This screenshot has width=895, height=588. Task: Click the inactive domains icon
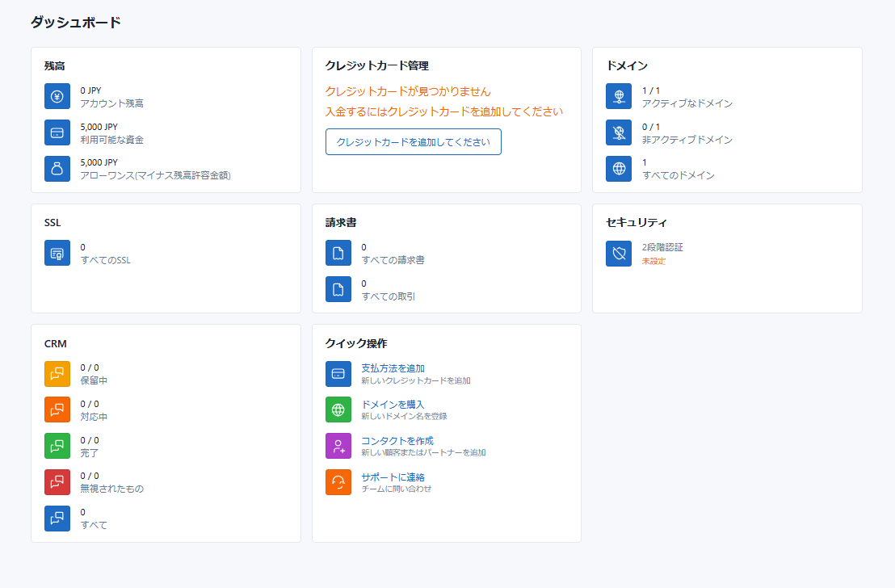tap(619, 133)
